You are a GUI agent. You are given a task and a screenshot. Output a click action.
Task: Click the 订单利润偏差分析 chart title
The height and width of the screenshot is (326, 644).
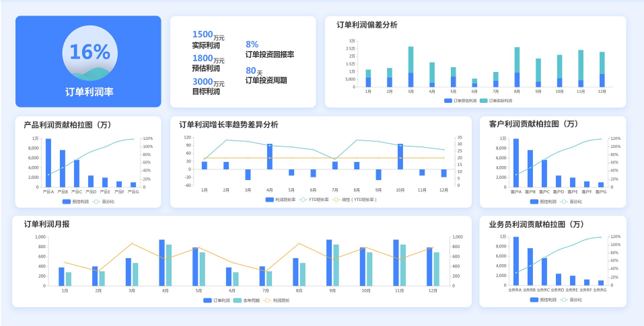tap(367, 25)
